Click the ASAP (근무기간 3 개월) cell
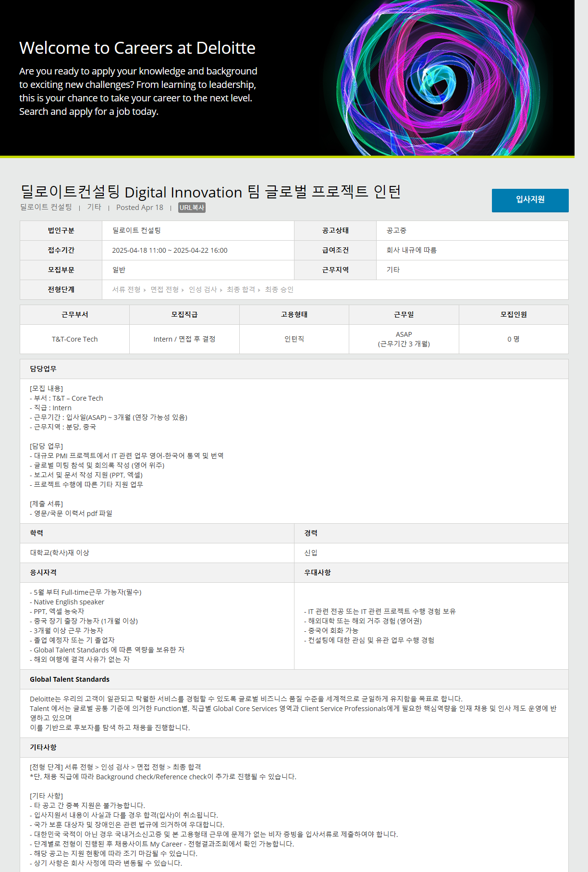This screenshot has height=872, width=588. click(404, 339)
